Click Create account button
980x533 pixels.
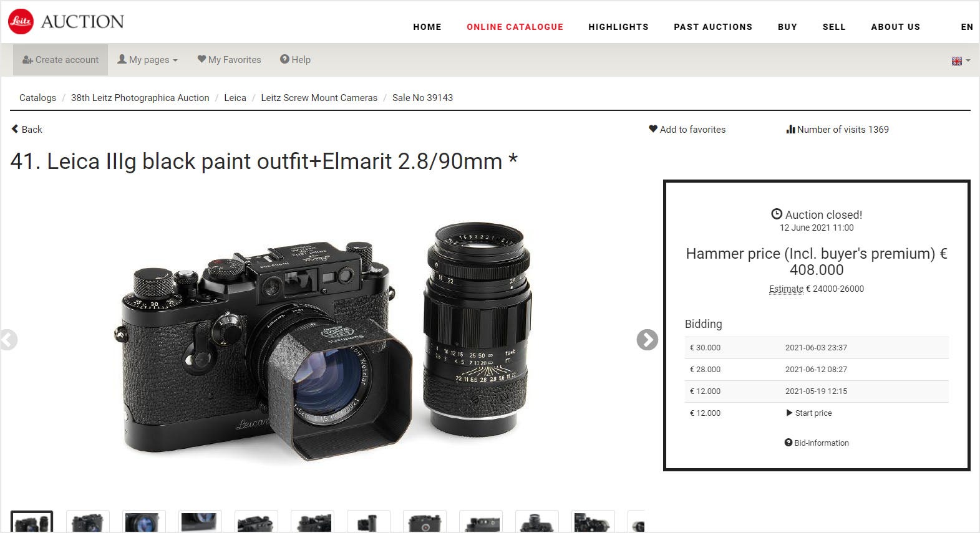[x=61, y=60]
